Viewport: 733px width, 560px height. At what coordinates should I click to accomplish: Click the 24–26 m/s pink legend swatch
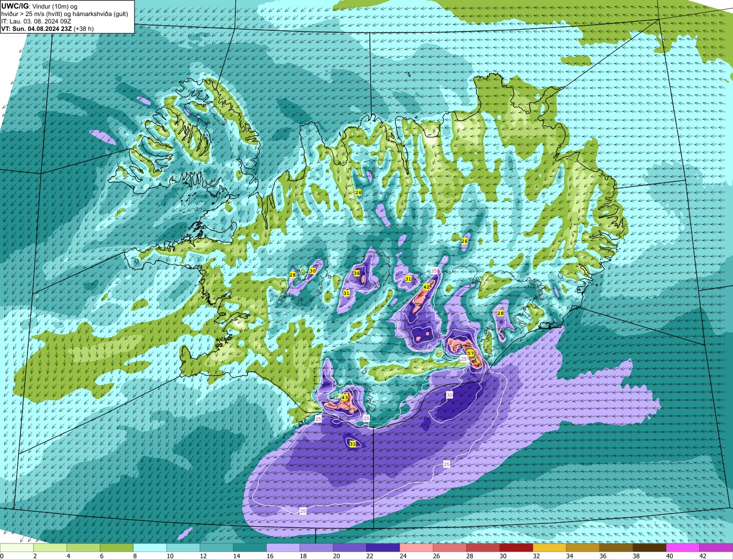416,548
